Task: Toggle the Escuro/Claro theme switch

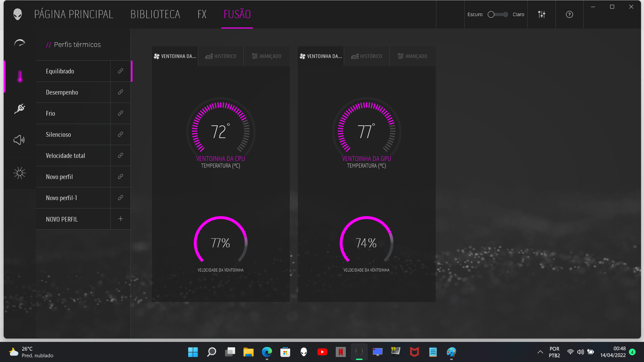Action: (x=497, y=14)
